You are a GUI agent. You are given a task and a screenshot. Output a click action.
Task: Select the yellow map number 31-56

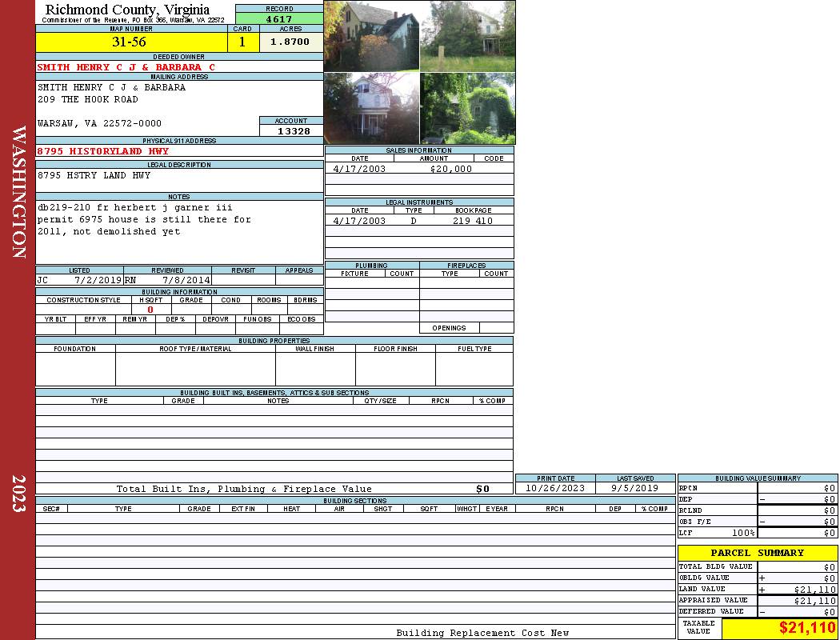click(129, 42)
